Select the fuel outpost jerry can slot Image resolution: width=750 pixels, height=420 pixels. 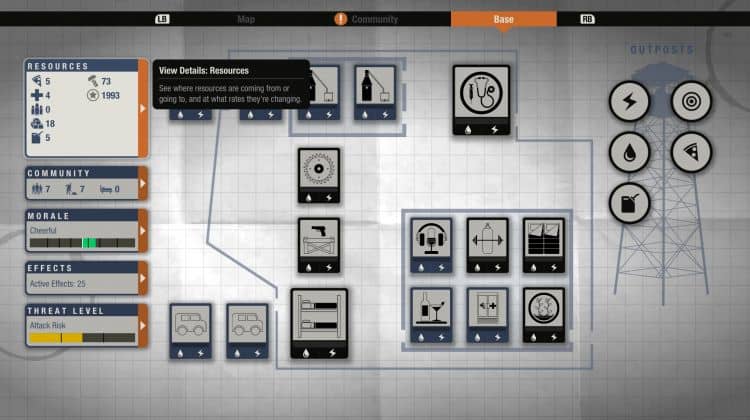coord(629,203)
